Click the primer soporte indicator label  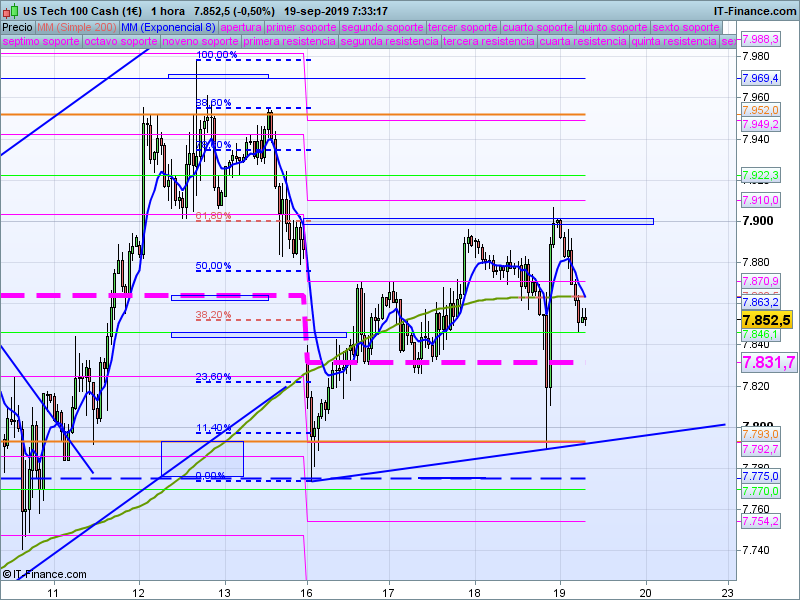[301, 28]
